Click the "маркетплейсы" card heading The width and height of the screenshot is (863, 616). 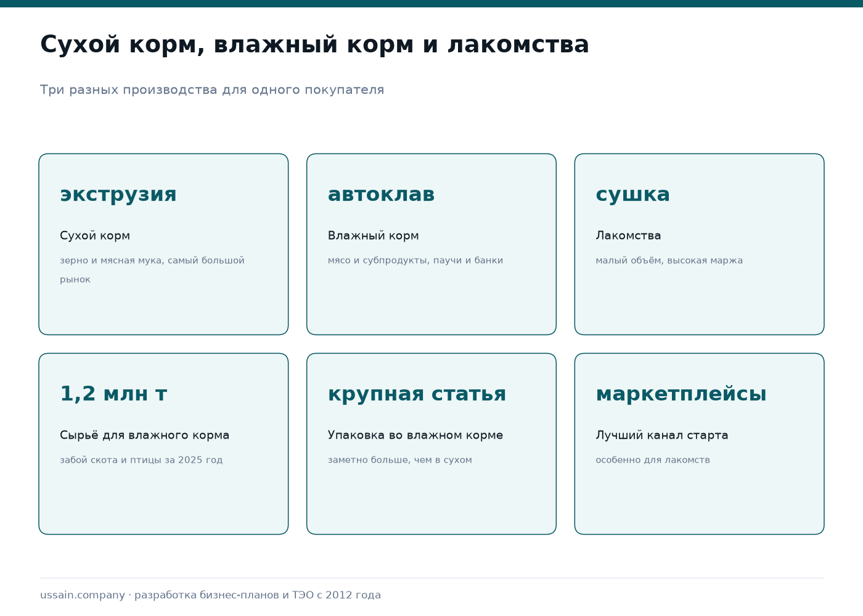point(681,394)
